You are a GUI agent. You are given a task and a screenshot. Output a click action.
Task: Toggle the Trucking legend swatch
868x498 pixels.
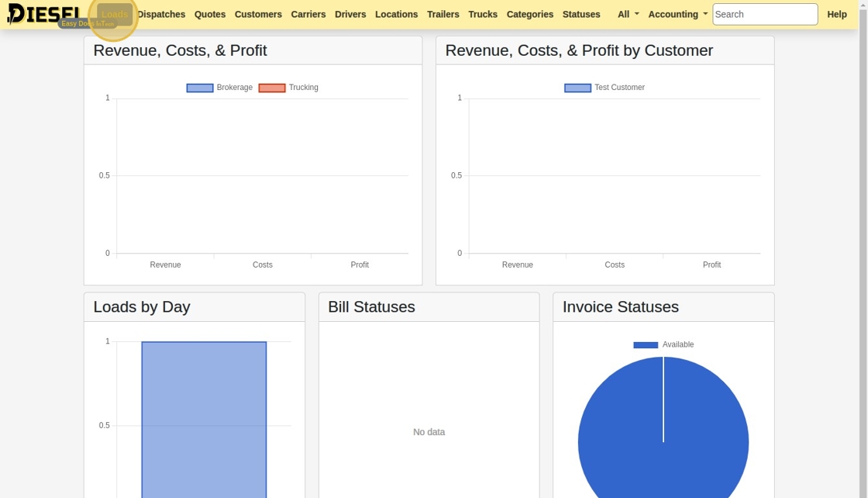pyautogui.click(x=272, y=88)
